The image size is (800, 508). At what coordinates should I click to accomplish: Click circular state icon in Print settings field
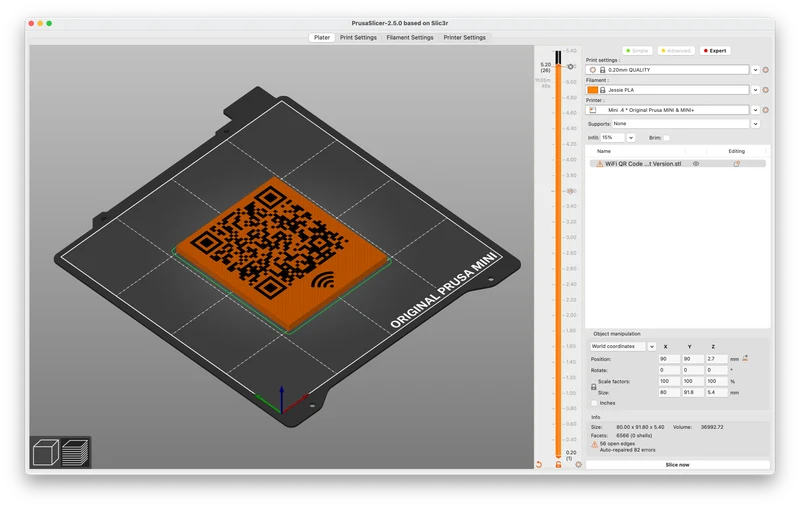592,70
